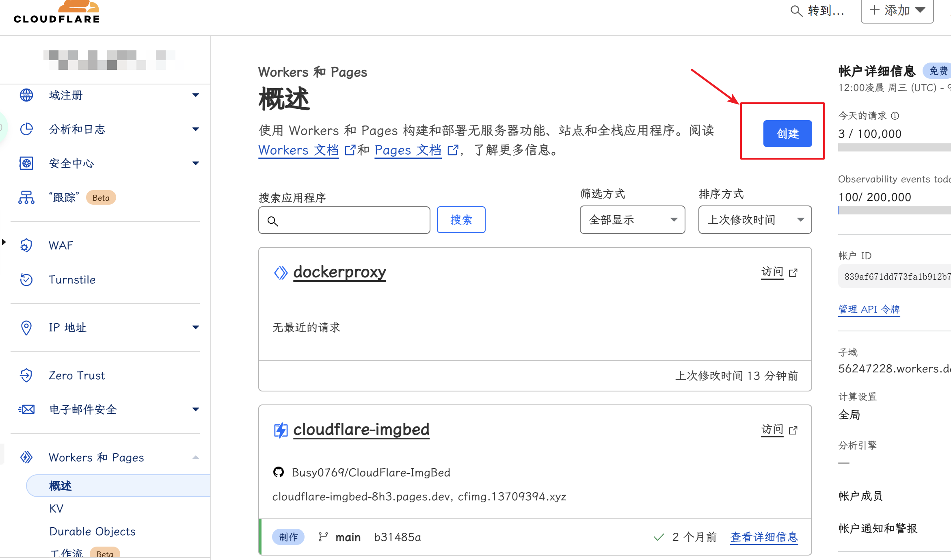Screen dimensions: 951x560
Task: Open the 添加 dropdown in header
Action: (x=897, y=11)
